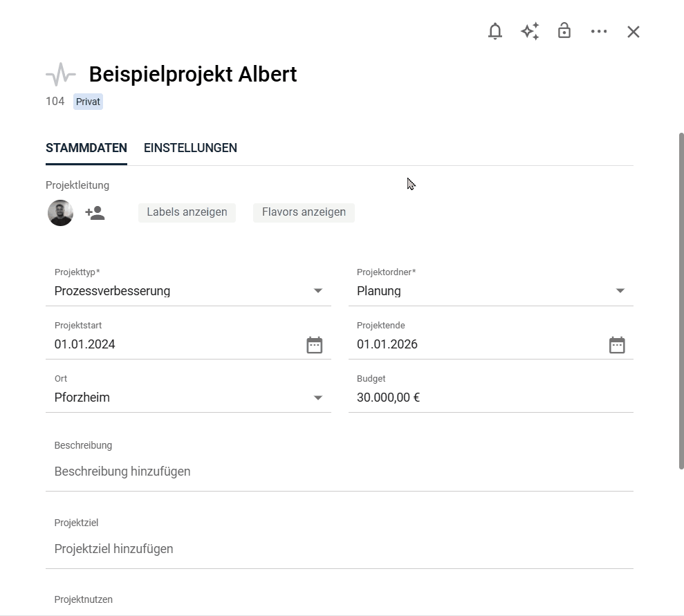This screenshot has height=616, width=684.
Task: Click the Flavors anzeigen button
Action: (304, 212)
